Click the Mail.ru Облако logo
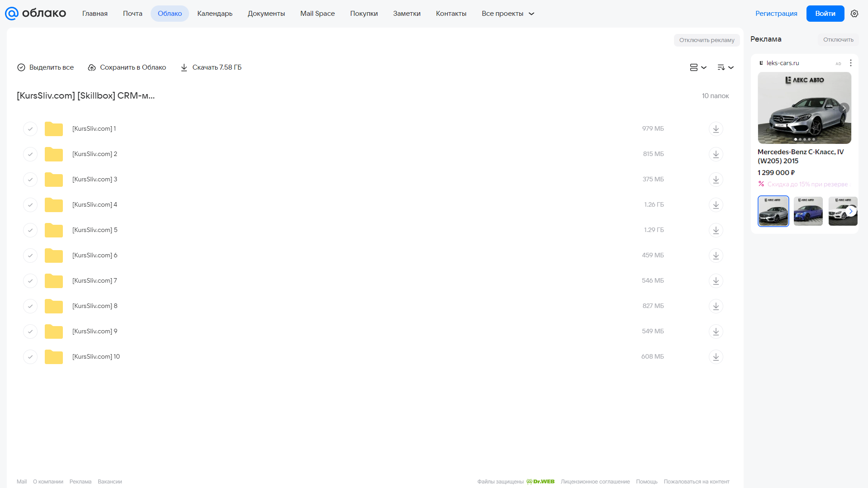868x488 pixels. 35,14
